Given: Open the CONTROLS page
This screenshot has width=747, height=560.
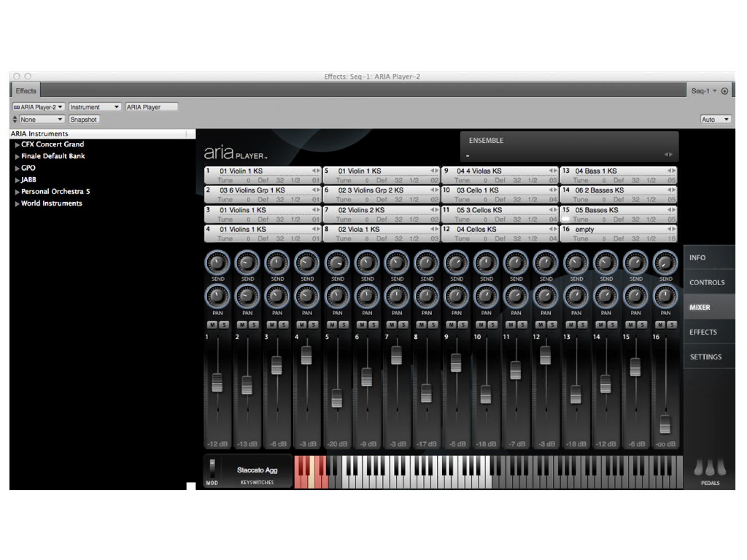Looking at the screenshot, I should (x=707, y=282).
